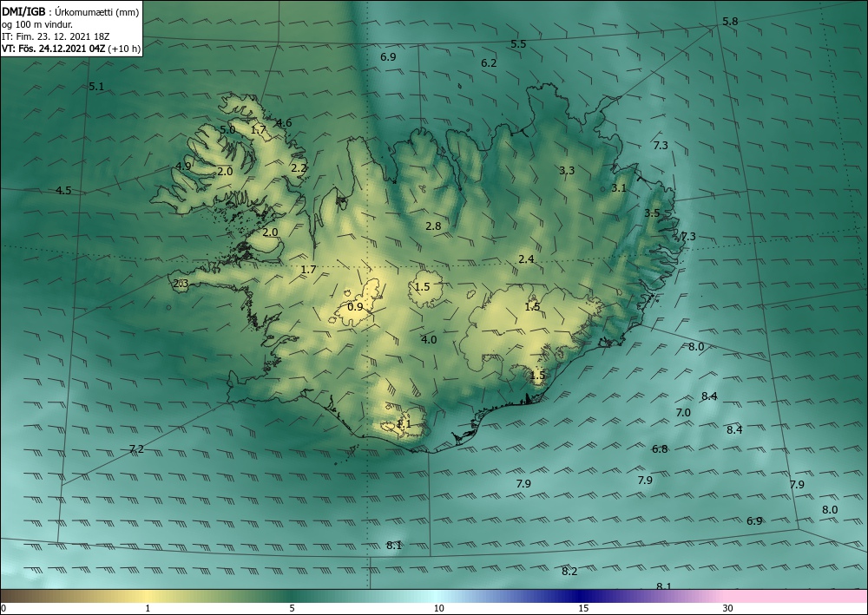Click the 4.6 value label
Image resolution: width=868 pixels, height=615 pixels.
pos(284,123)
